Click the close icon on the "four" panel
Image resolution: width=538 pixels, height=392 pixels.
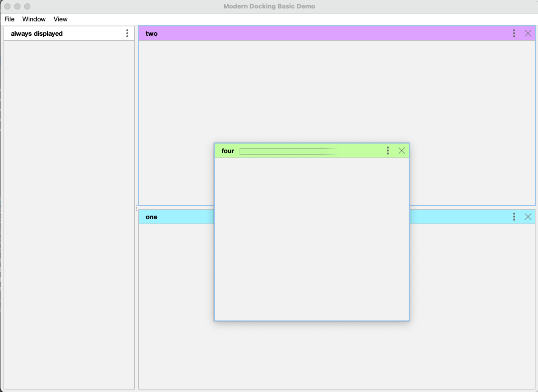[x=401, y=151]
